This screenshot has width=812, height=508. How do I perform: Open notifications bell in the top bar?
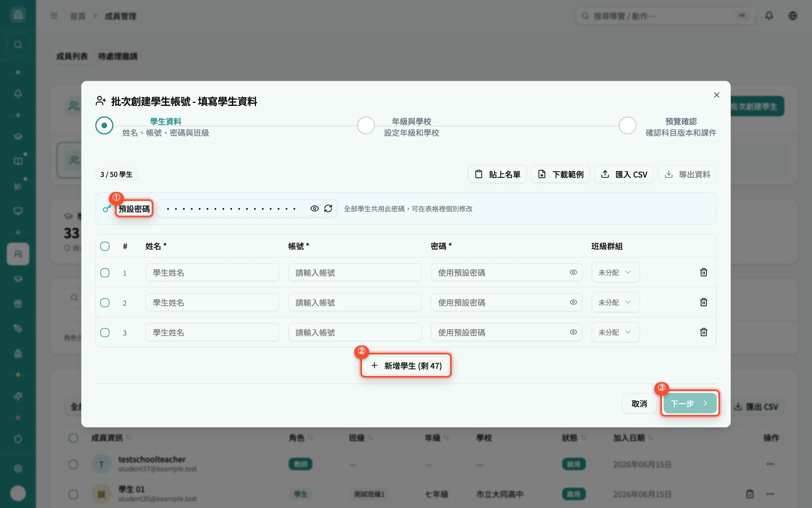[769, 16]
